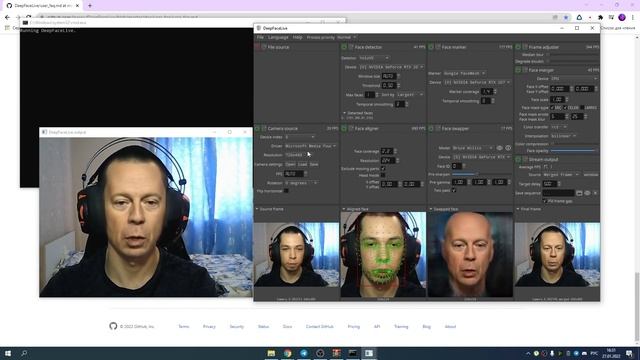
Task: Collapse the Swapped face preview header
Action: click(443, 209)
